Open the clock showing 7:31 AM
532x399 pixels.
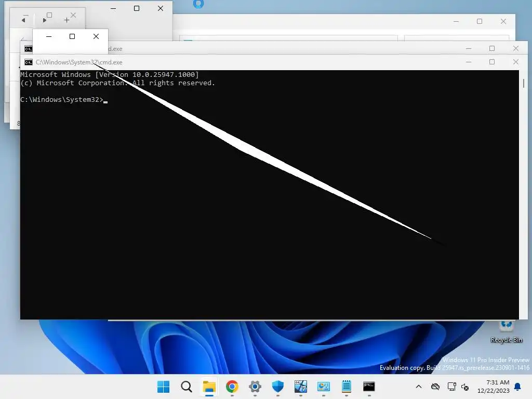[494, 387]
